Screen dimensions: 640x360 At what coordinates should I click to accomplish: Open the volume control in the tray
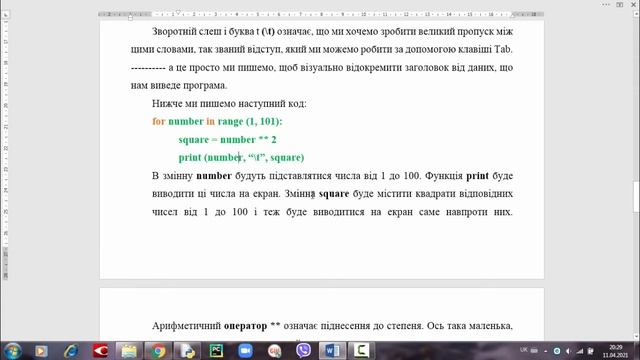tap(568, 351)
